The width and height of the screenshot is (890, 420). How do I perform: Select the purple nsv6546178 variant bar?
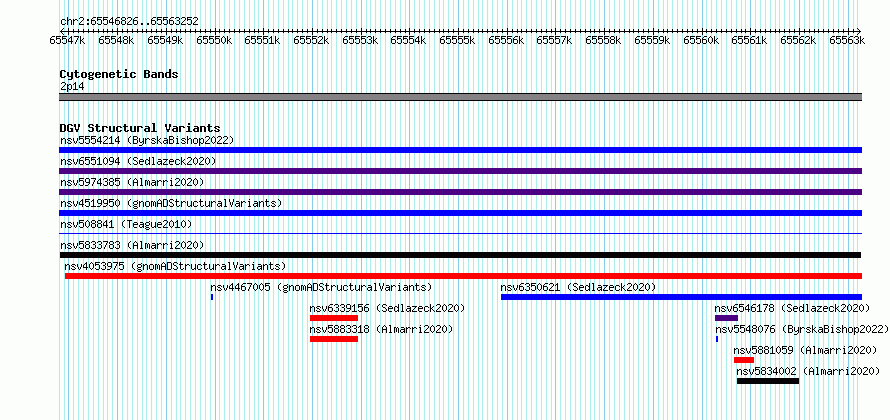[726, 318]
